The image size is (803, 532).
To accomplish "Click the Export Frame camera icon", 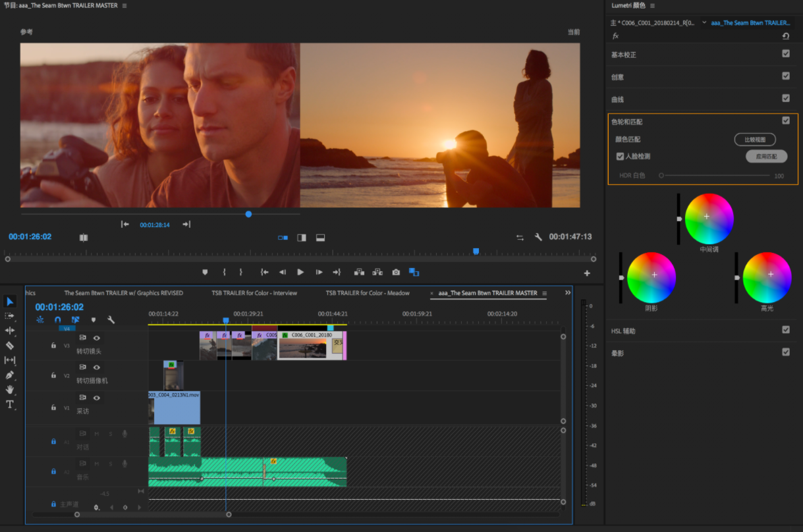I will (396, 272).
